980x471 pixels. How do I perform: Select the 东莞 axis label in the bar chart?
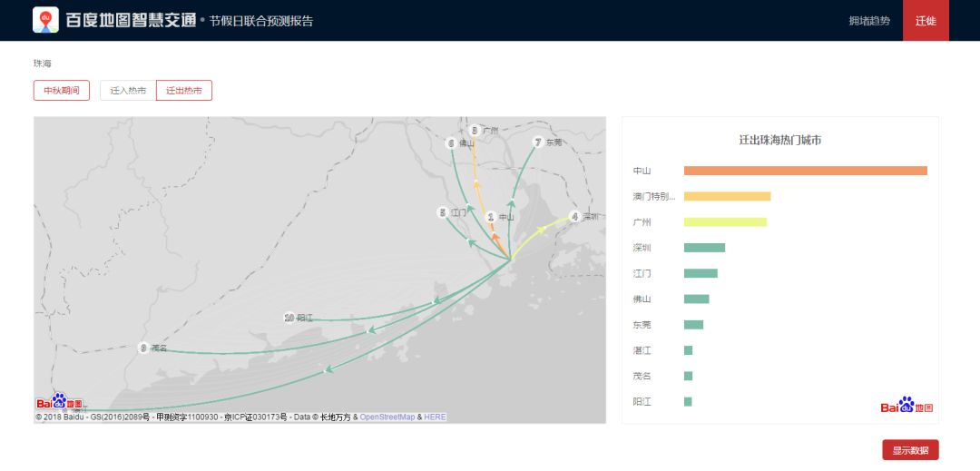tap(642, 325)
